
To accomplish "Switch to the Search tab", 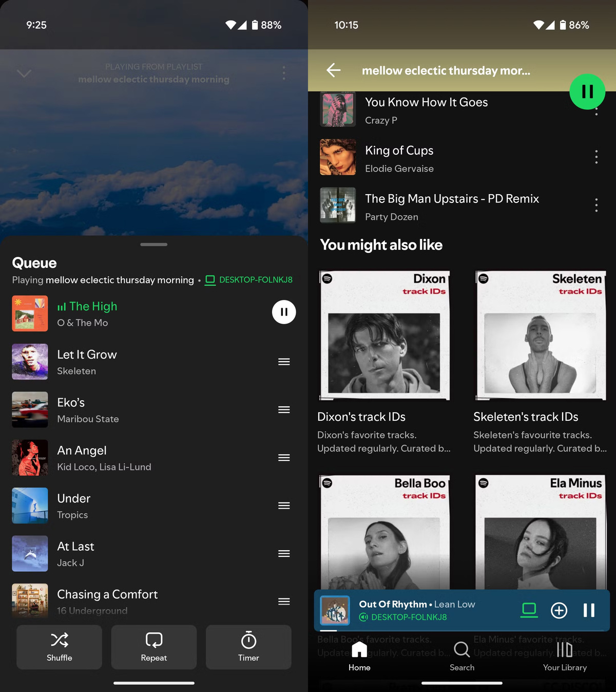I will coord(462,657).
